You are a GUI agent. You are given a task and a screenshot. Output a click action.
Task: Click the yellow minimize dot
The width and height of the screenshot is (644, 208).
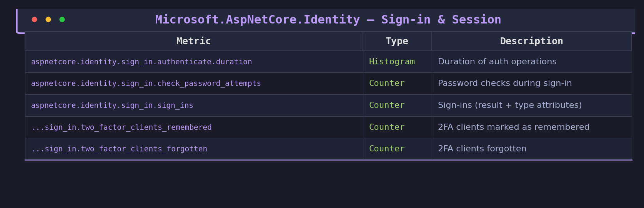point(48,20)
